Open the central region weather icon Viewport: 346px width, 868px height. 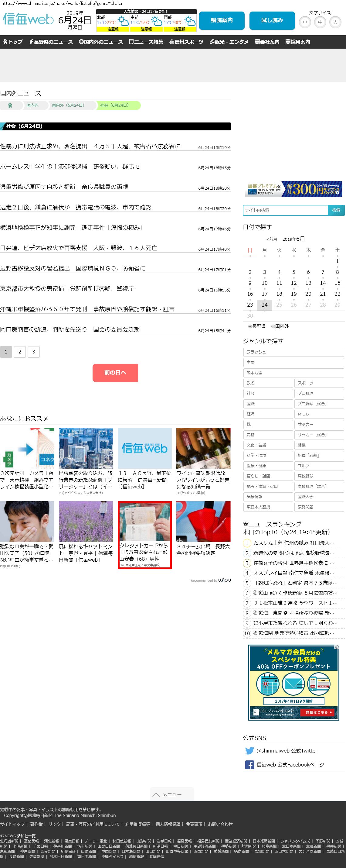[157, 22]
